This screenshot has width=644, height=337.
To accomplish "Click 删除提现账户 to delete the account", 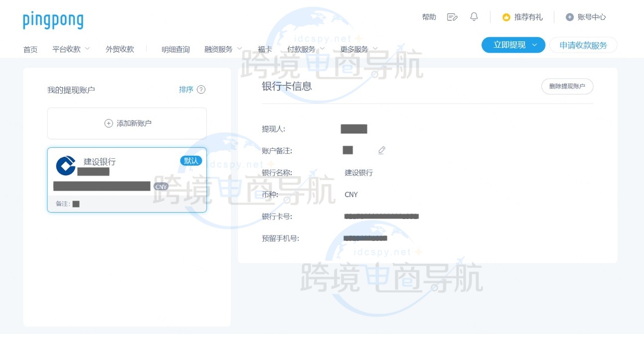I will pyautogui.click(x=567, y=86).
